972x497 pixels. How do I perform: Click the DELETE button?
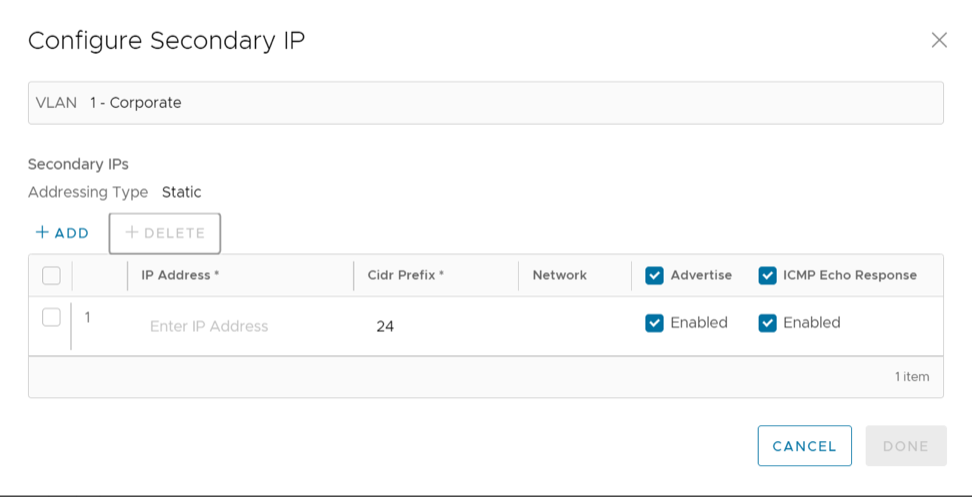coord(165,233)
